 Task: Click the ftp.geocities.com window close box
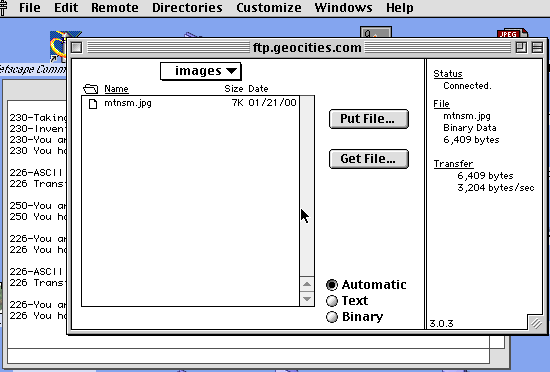pos(76,47)
